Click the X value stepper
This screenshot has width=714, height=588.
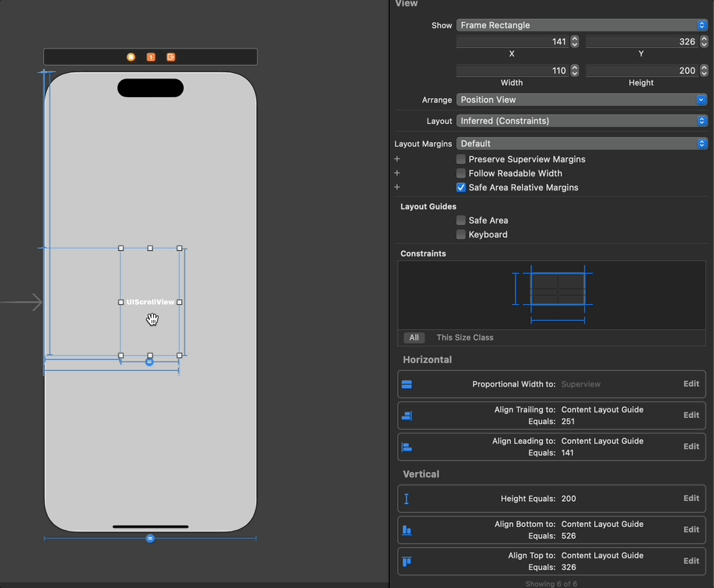(574, 42)
